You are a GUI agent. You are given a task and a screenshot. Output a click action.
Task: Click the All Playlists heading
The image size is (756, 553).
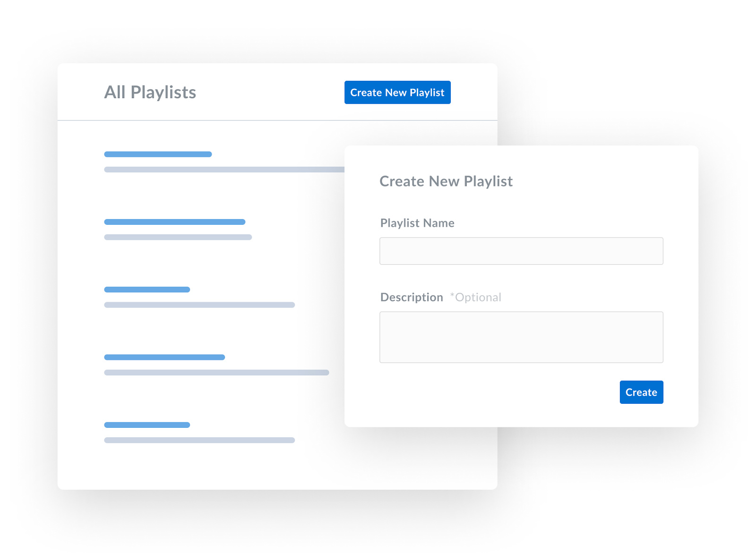pos(150,93)
